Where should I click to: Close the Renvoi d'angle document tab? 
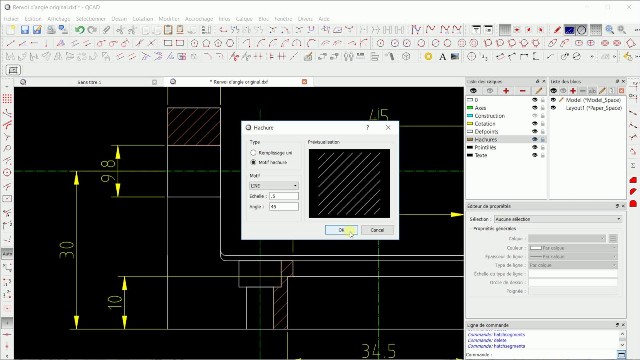click(x=304, y=82)
